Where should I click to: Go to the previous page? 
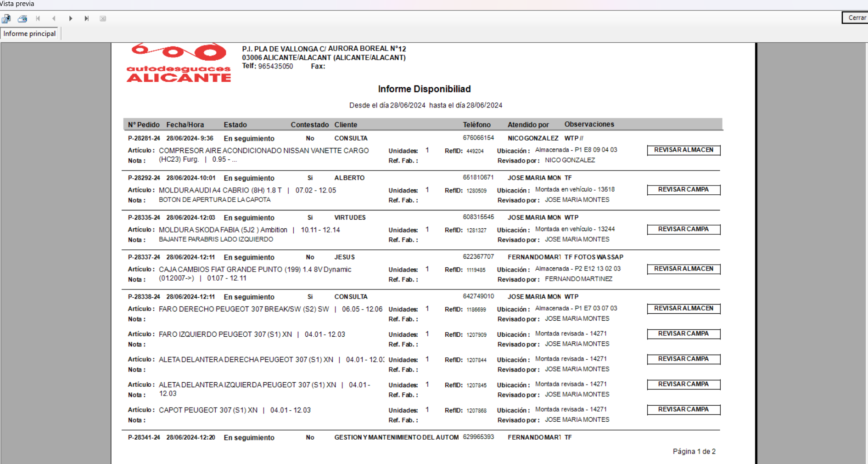[54, 18]
